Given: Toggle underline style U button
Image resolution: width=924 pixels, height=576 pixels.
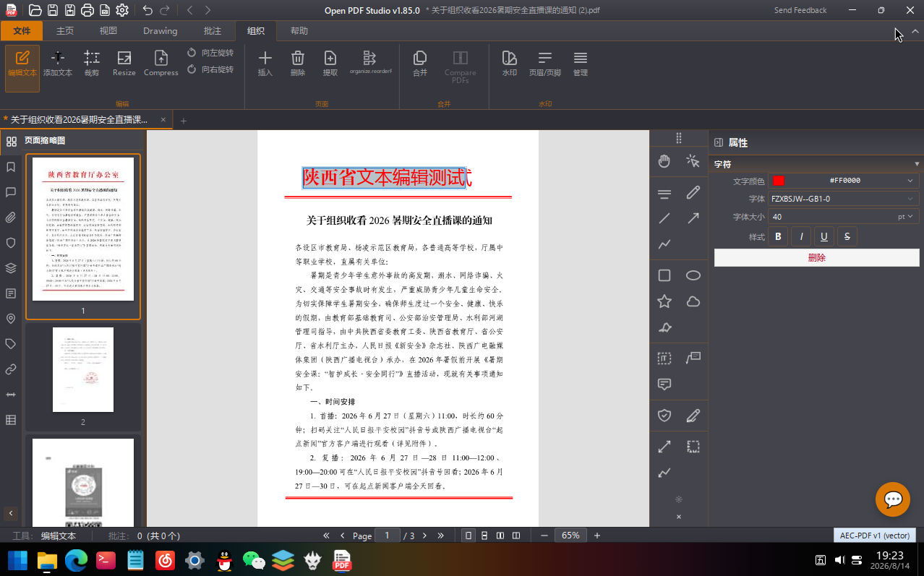Looking at the screenshot, I should [824, 236].
